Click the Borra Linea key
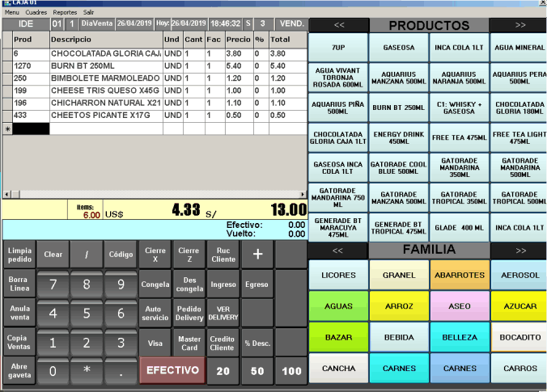Screen dimensions: 547x392 tap(19, 284)
